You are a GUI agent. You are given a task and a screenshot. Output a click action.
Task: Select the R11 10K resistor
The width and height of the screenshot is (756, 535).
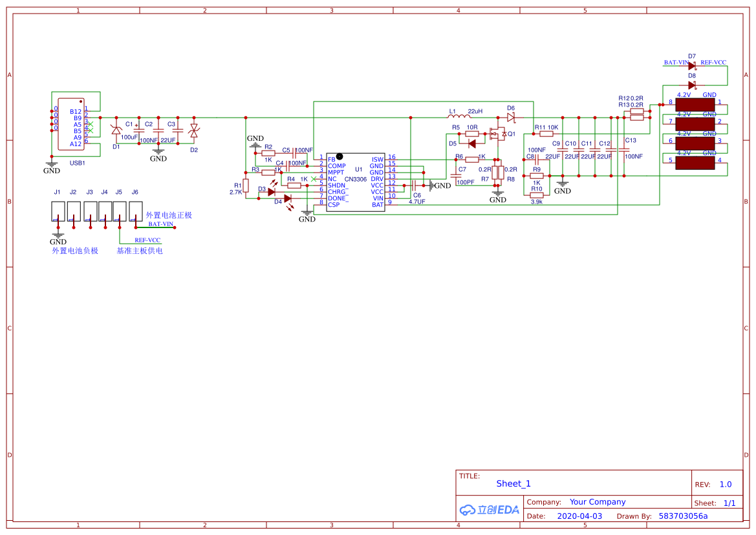547,134
